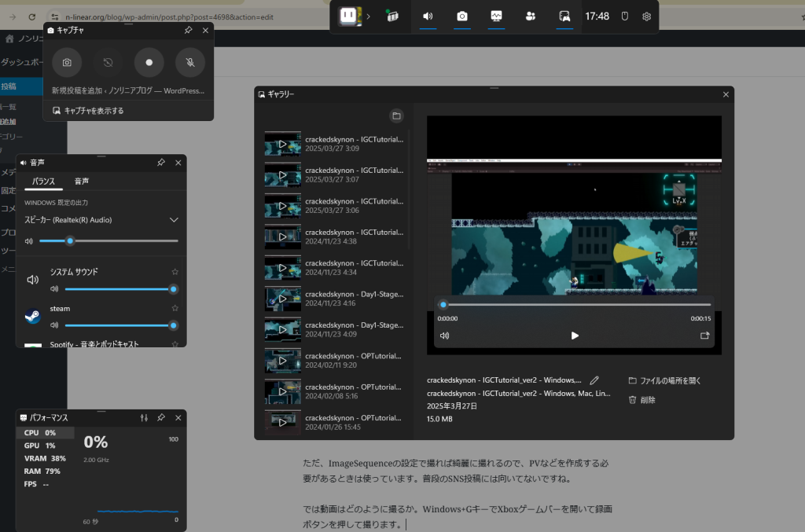Screen dimensions: 805x532
Task: Click the browser address bar URL
Action: 170,17
